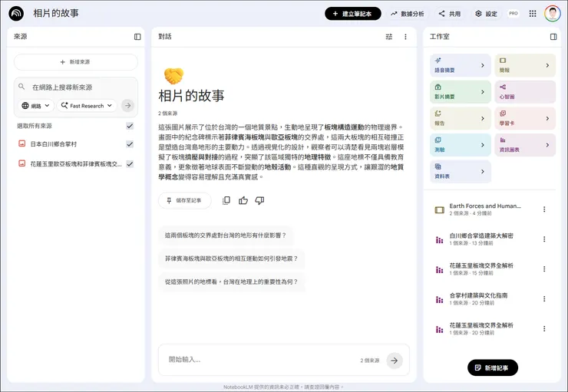The width and height of the screenshot is (568, 392).
Task: Uncheck 日本白川鄉合掌村 source checkbox
Action: 130,144
